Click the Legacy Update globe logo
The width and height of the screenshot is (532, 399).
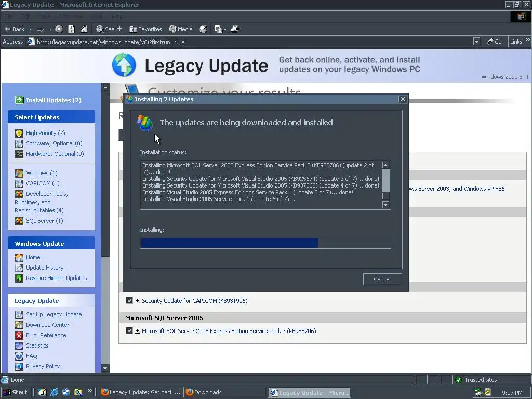[x=124, y=65]
